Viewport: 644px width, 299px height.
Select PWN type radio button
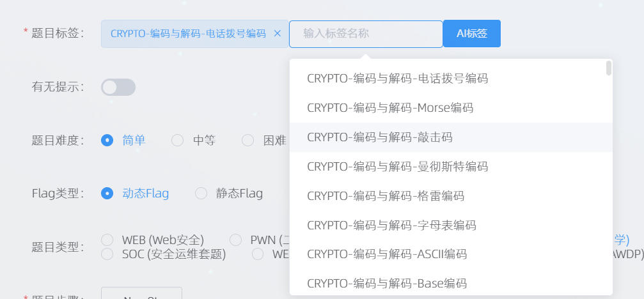click(236, 240)
